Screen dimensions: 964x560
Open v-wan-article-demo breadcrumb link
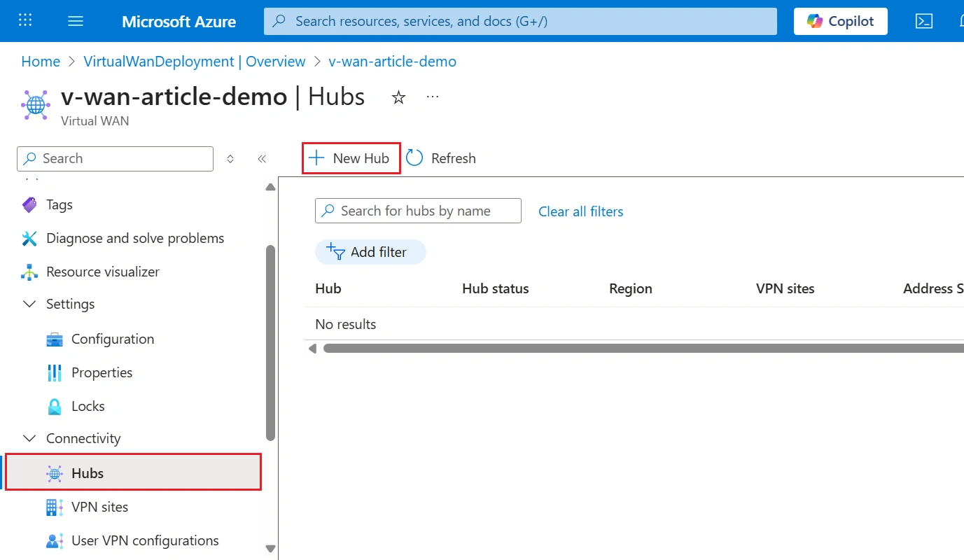pos(393,62)
